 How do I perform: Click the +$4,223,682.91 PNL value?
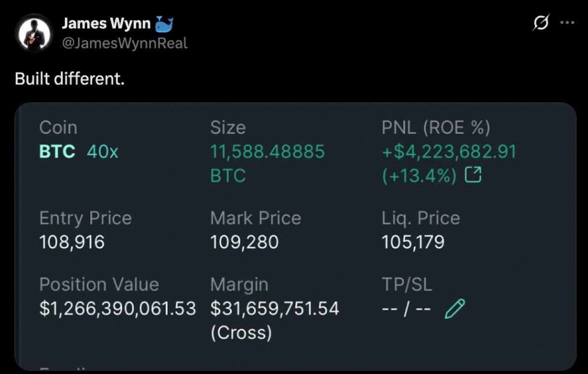(449, 152)
